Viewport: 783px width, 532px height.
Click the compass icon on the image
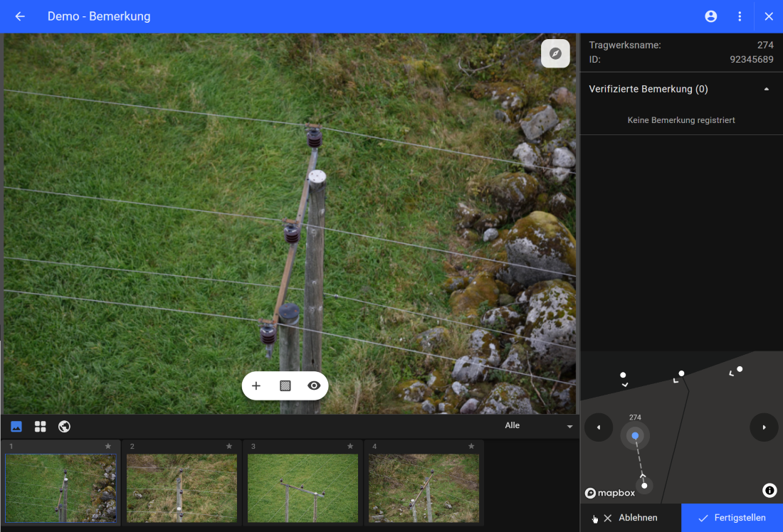coord(555,53)
